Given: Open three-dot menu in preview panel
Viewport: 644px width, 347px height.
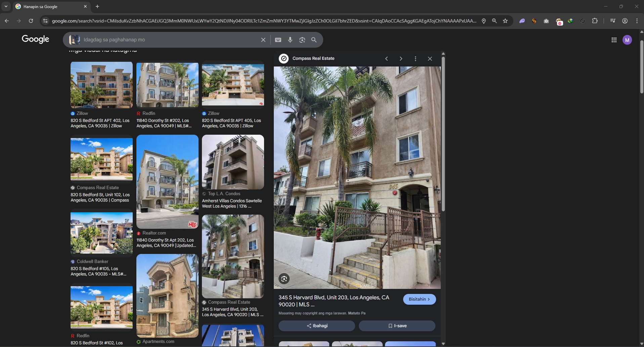Looking at the screenshot, I should (x=415, y=59).
